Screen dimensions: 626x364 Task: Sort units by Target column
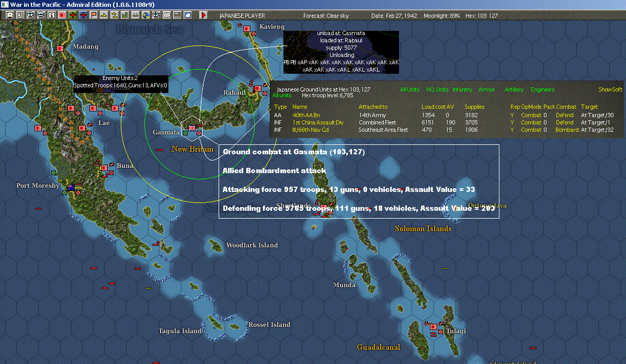pos(589,107)
